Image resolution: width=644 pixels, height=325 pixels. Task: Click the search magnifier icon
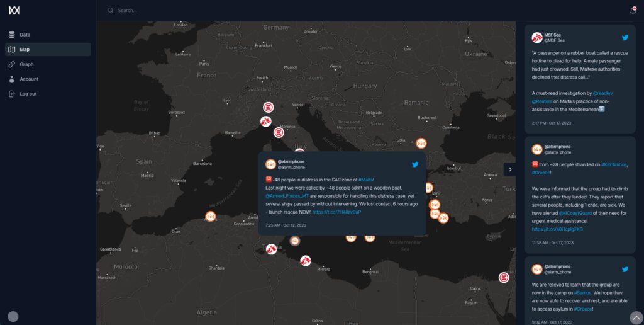click(x=111, y=11)
